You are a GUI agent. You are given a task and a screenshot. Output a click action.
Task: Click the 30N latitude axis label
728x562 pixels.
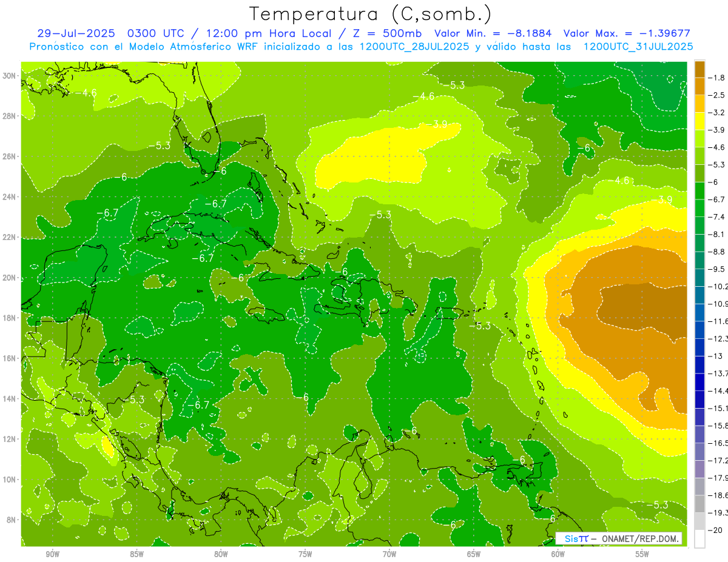pos(10,75)
